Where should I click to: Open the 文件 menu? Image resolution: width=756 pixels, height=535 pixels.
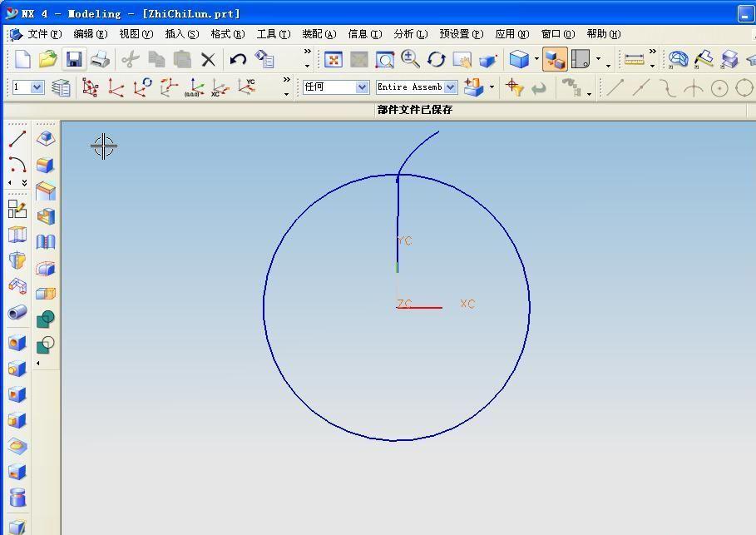pos(43,34)
